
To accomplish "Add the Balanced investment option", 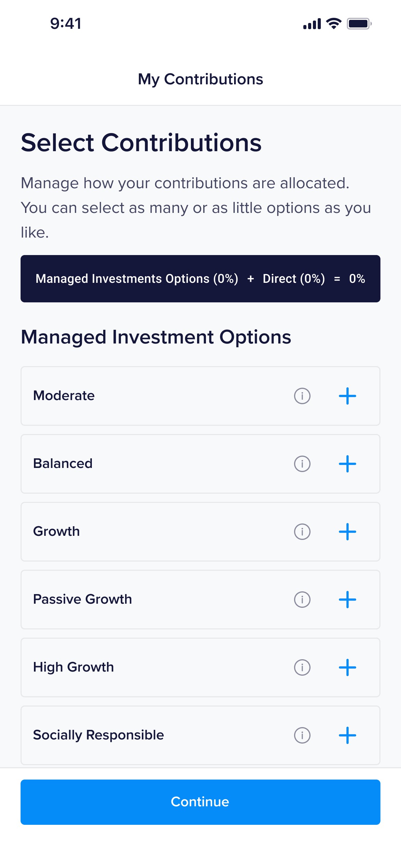I will point(347,464).
